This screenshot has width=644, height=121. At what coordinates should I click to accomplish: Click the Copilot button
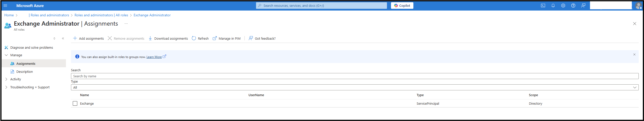pos(402,6)
